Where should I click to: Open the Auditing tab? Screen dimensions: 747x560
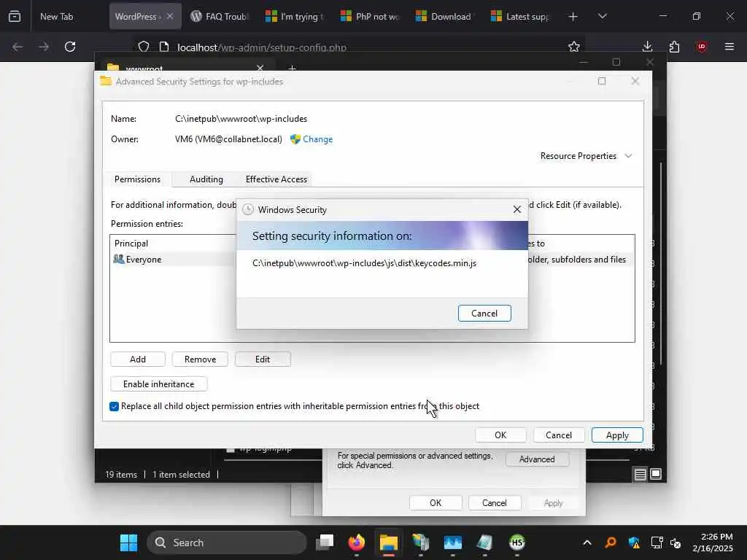coord(206,179)
